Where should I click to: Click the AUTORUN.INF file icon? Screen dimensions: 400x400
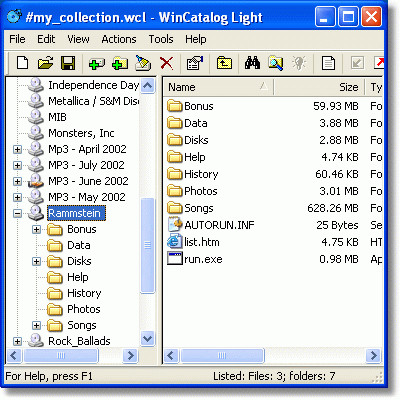click(175, 225)
